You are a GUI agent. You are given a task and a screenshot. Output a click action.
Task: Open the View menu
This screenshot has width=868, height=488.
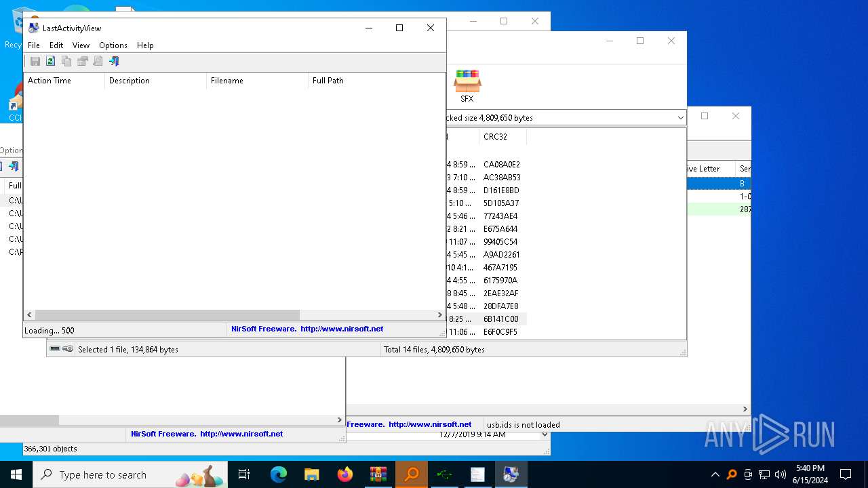[x=81, y=45]
